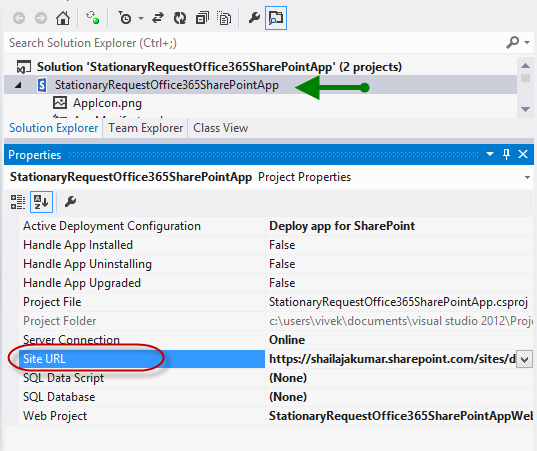Select Web Project property
This screenshot has width=537, height=451.
142,416
